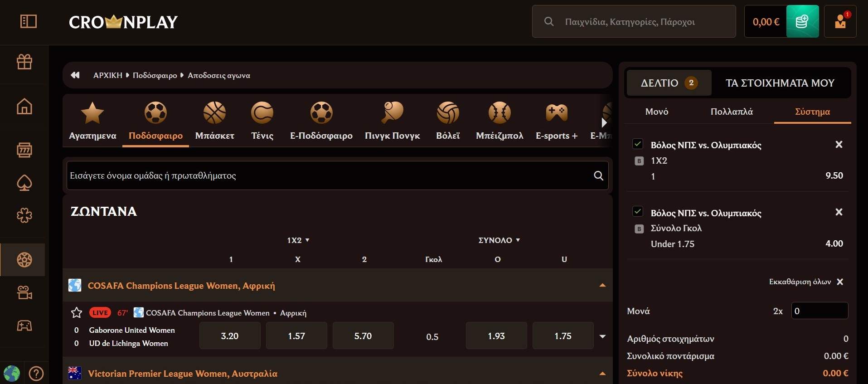
Task: Click the double-arrow back icon in breadcrumb
Action: pyautogui.click(x=75, y=75)
